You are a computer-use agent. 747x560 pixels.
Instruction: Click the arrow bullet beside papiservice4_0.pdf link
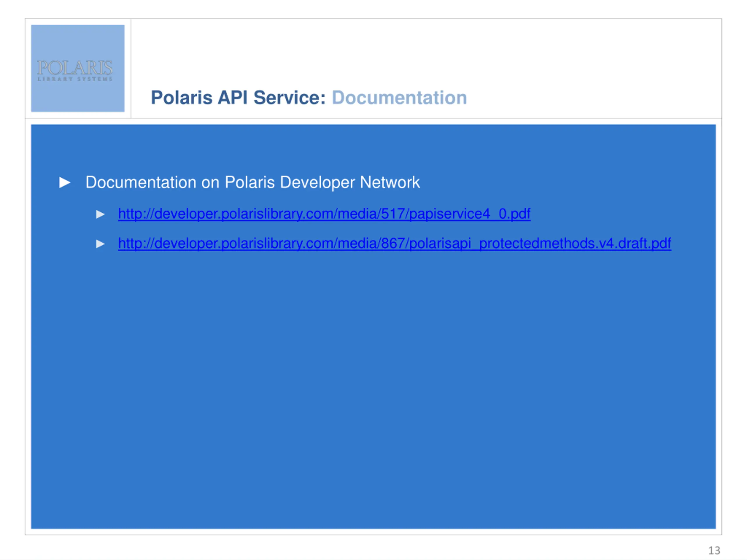[x=100, y=214]
